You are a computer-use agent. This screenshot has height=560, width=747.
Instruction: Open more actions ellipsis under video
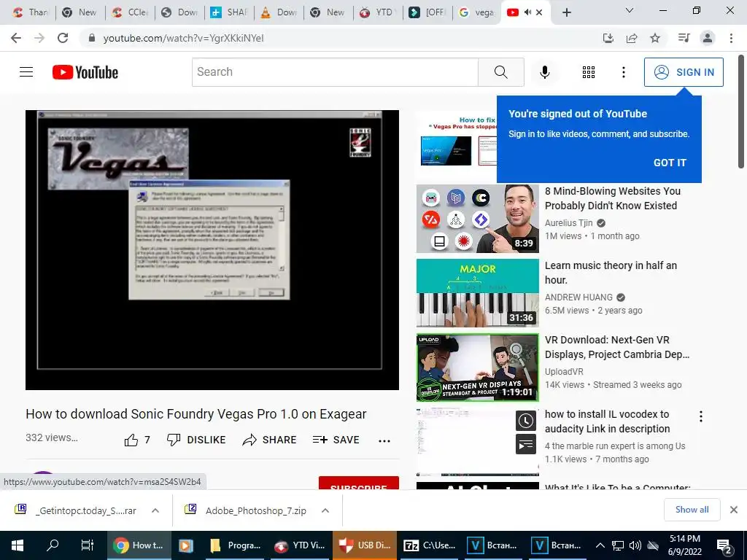click(384, 441)
